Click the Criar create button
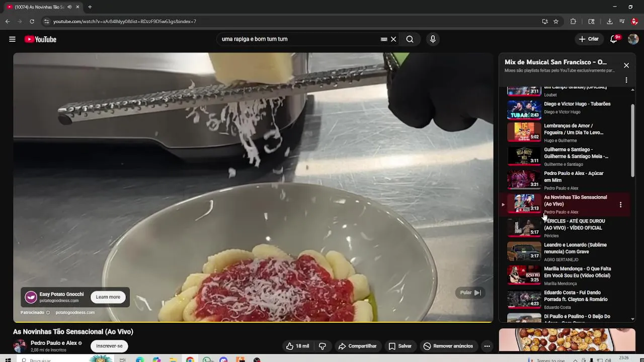The image size is (644, 362). point(589,39)
